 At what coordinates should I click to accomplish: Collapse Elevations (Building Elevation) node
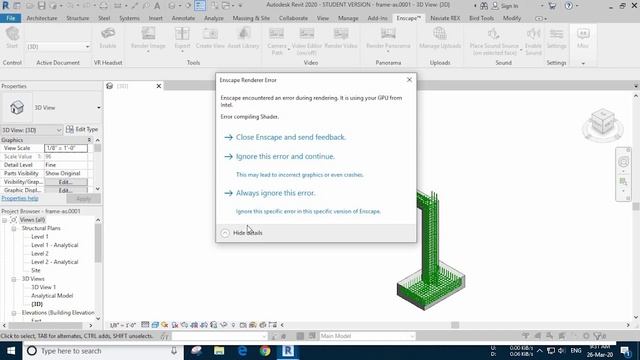point(13,313)
